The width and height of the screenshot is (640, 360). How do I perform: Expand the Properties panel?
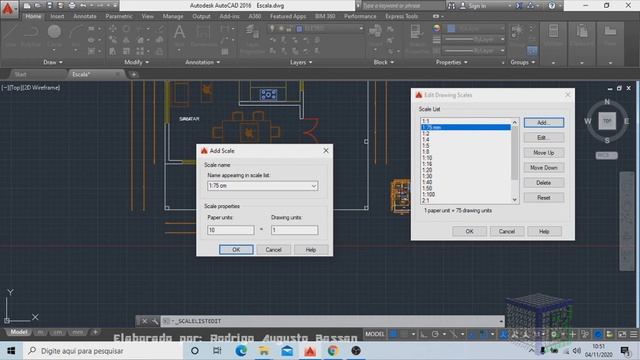tap(451, 62)
